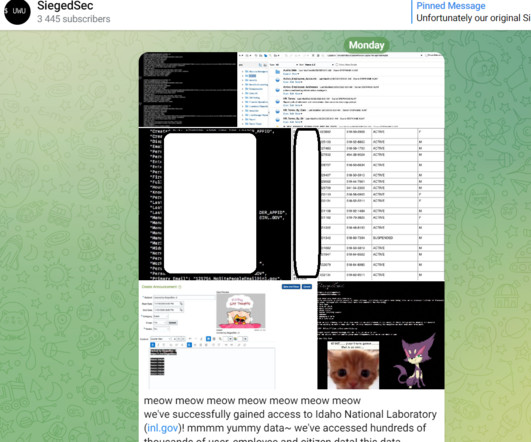Click the 'Idaho National Laboratory' message line

[290, 414]
